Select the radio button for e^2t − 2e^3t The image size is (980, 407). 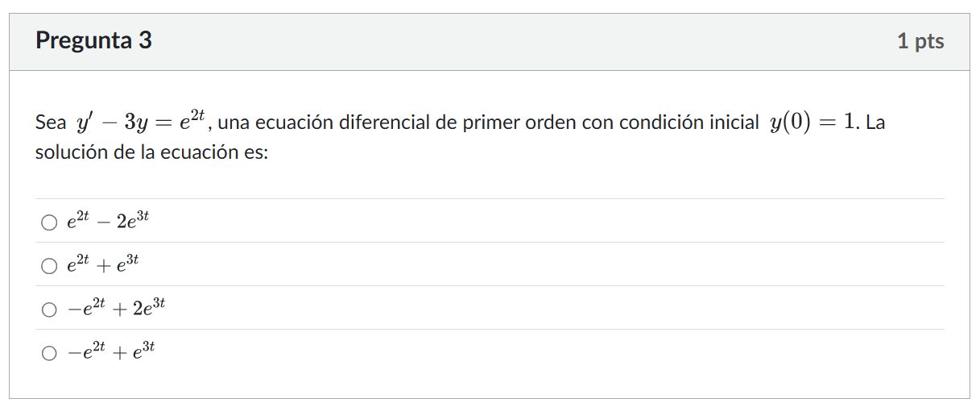pyautogui.click(x=50, y=222)
